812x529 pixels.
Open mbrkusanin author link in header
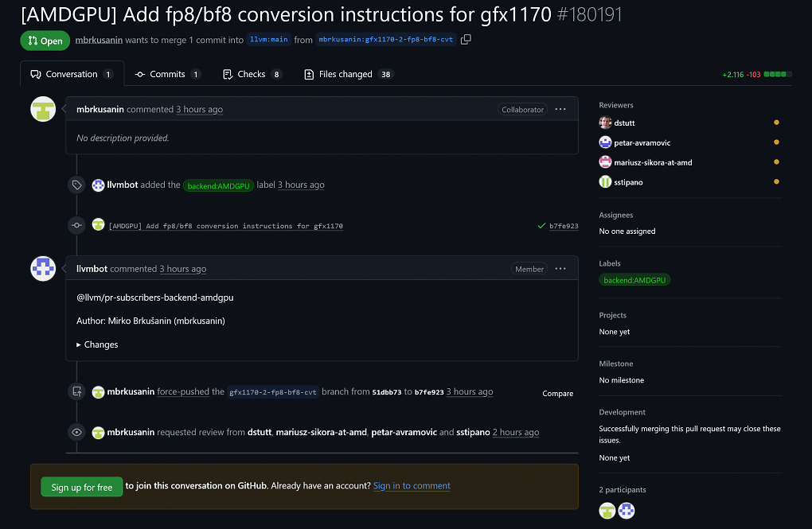click(x=99, y=40)
